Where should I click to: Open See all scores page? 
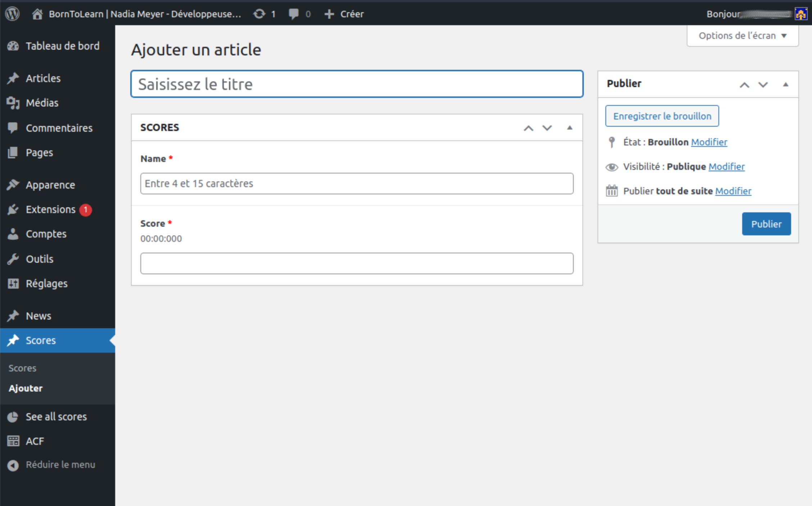[58, 417]
